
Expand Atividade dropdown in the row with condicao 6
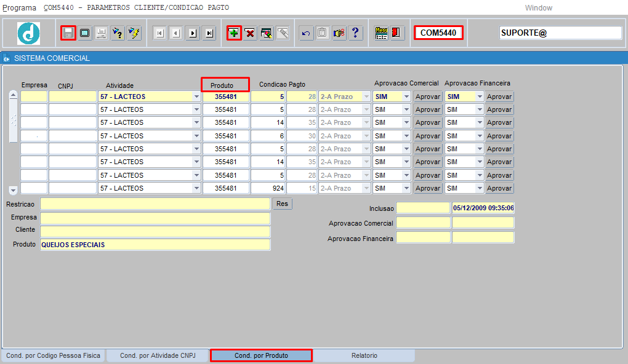(x=196, y=136)
